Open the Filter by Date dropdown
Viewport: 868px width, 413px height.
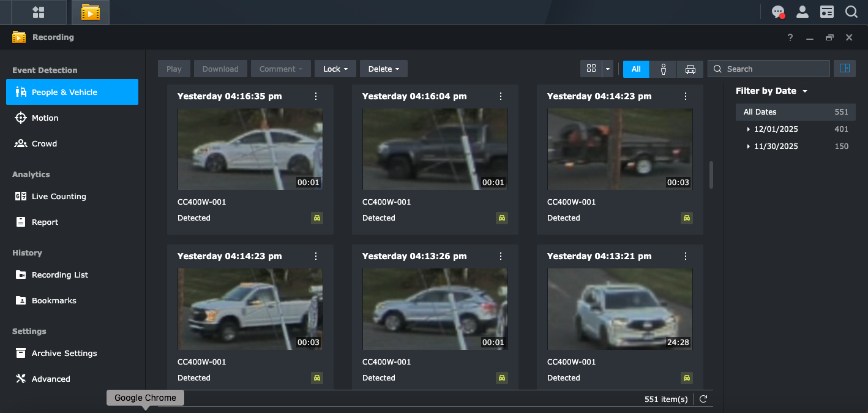click(x=771, y=91)
